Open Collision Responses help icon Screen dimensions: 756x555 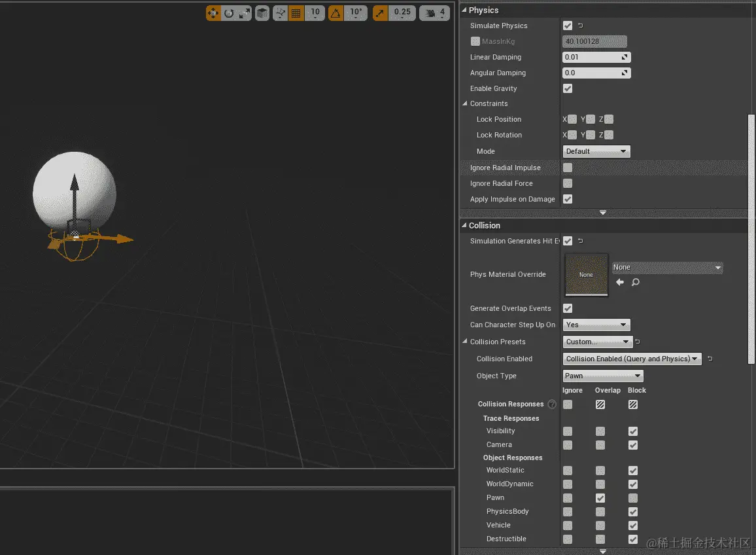[552, 404]
